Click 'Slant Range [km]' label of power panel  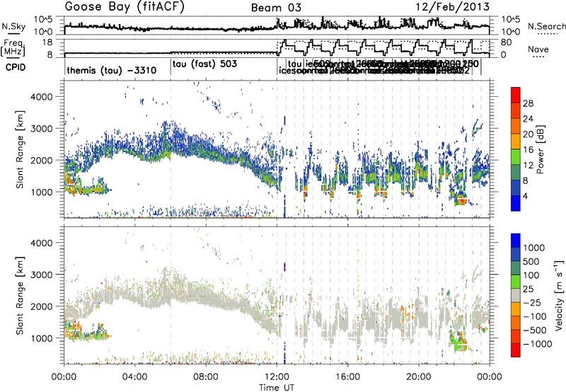pyautogui.click(x=20, y=149)
